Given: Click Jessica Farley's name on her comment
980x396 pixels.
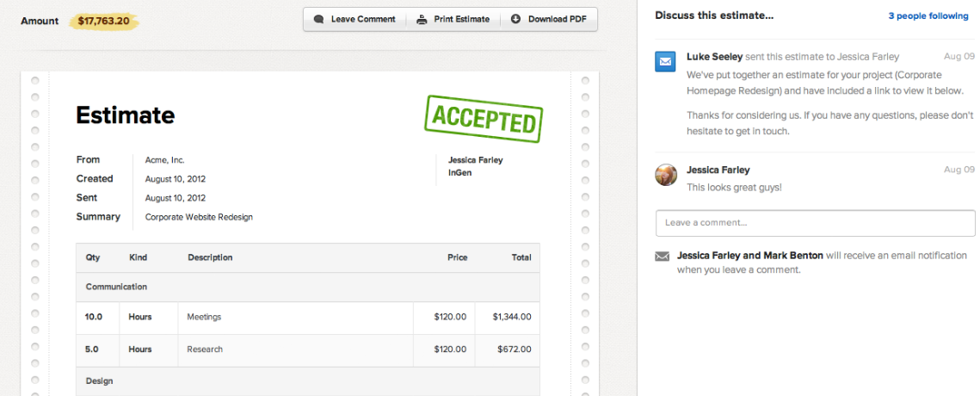Looking at the screenshot, I should tap(718, 170).
